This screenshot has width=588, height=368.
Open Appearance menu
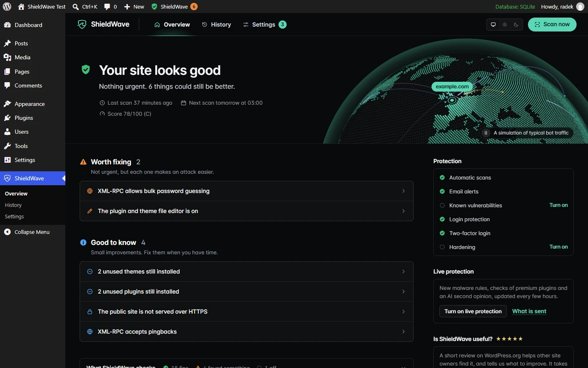[x=33, y=104]
